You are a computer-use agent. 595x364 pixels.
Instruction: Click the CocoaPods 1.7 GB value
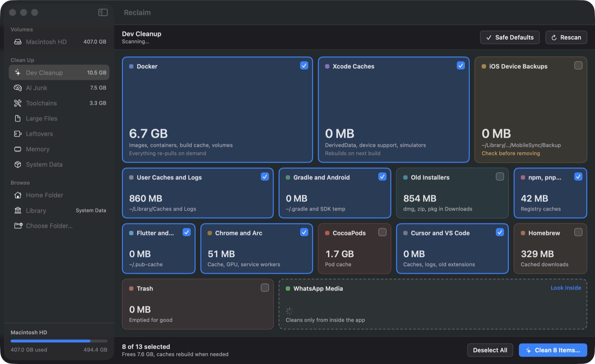pyautogui.click(x=340, y=254)
